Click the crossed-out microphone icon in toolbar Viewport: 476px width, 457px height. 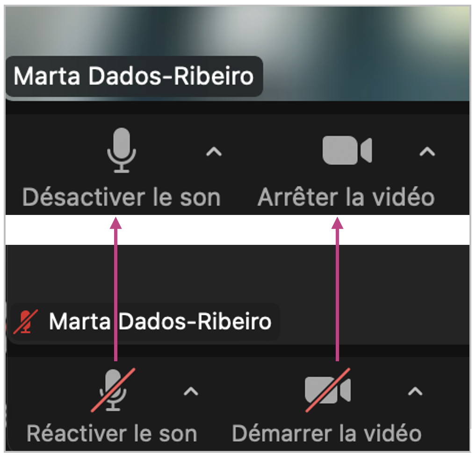click(113, 390)
